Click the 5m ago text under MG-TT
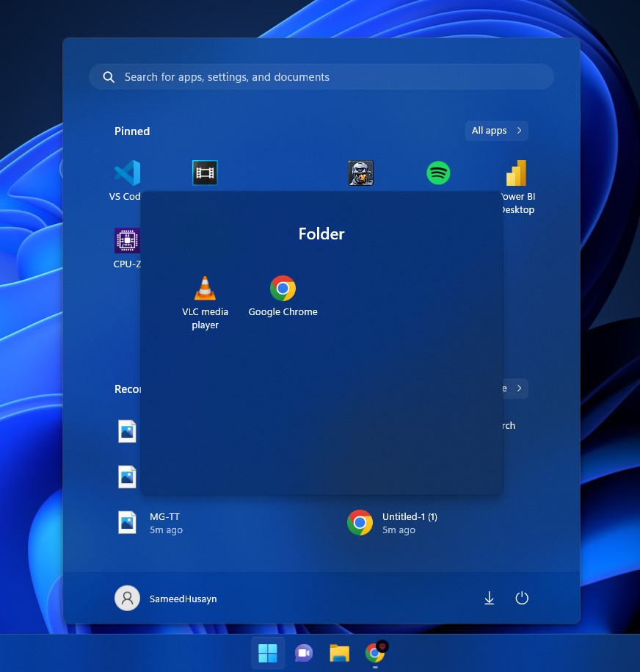The width and height of the screenshot is (640, 672). coord(166,530)
